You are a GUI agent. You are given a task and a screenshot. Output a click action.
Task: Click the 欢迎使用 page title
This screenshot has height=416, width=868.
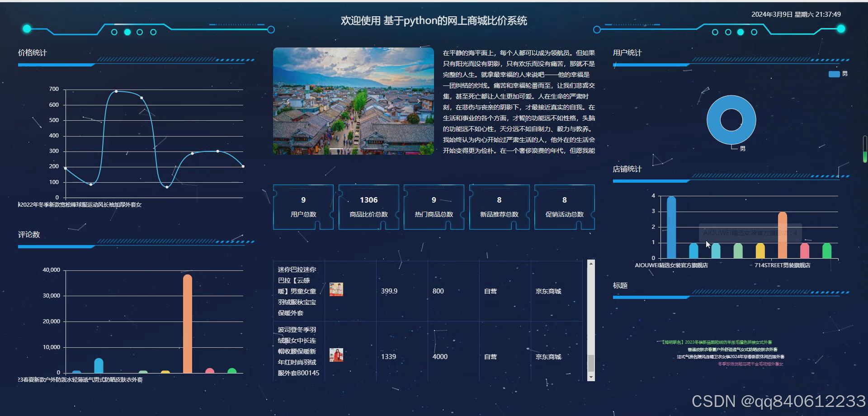click(x=434, y=21)
